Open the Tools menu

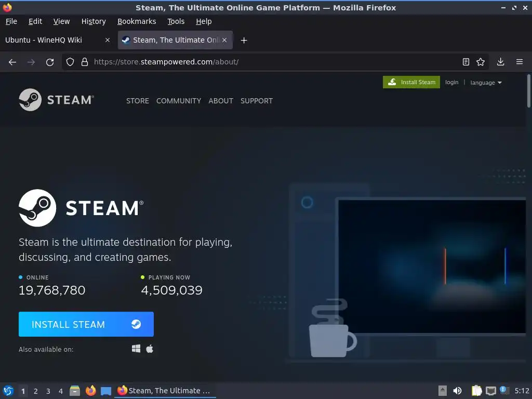[x=176, y=21]
